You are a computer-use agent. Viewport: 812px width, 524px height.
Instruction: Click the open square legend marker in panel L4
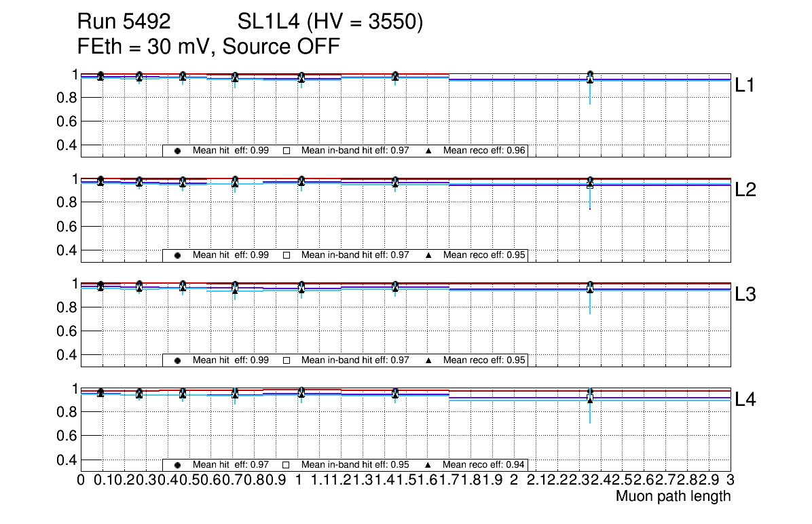click(x=287, y=465)
